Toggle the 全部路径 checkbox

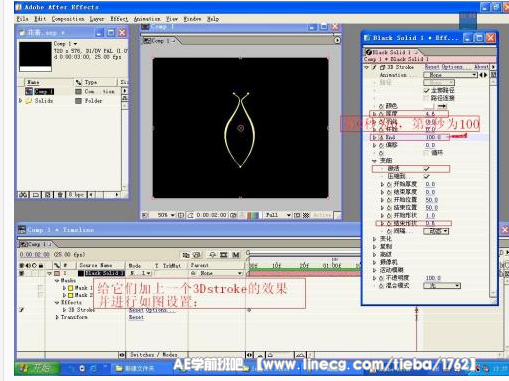426,90
